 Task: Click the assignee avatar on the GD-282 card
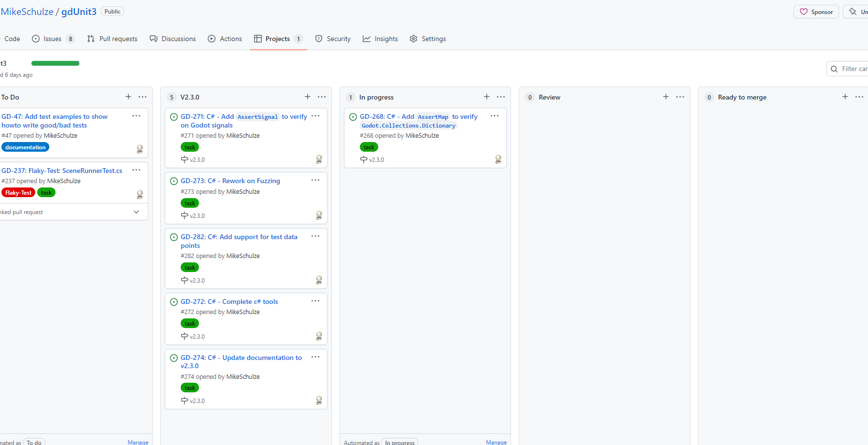click(x=319, y=280)
